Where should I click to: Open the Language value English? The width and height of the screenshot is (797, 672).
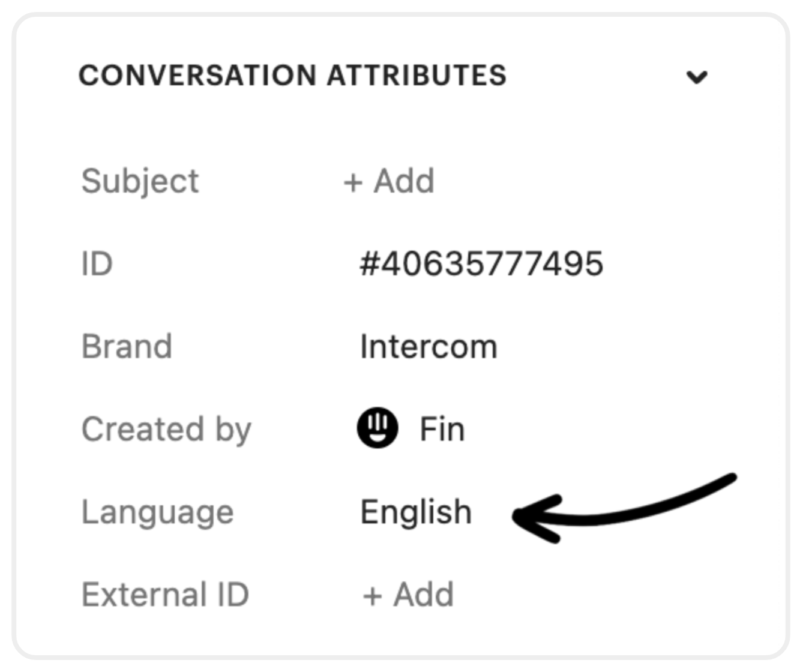416,512
